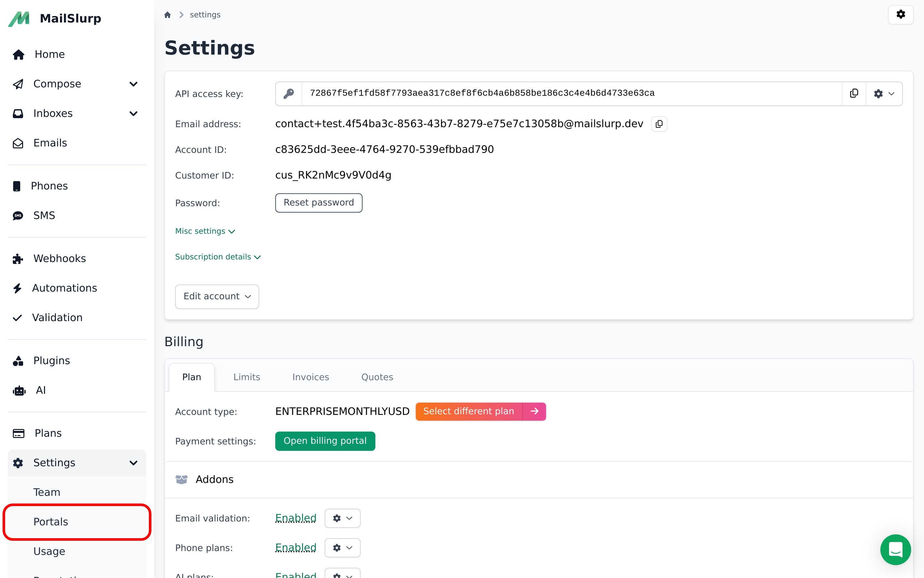Screen dimensions: 924x578
Task: Click inside the API access key field
Action: (x=572, y=94)
